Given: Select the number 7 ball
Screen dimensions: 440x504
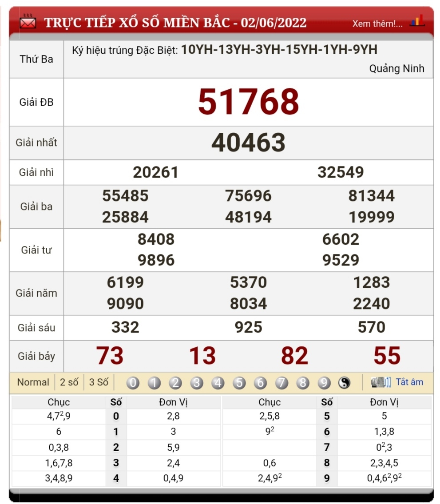Looking at the screenshot, I should 281,382.
